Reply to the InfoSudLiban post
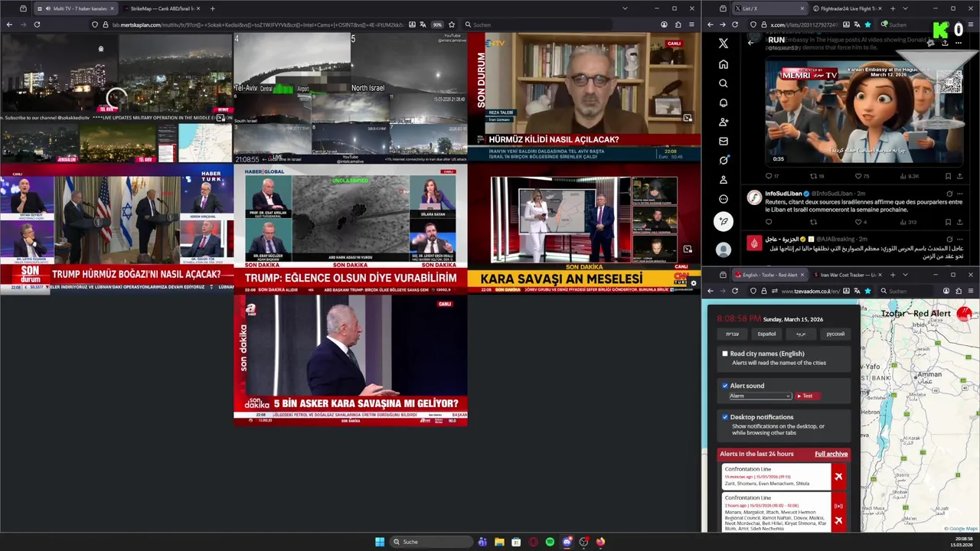The height and width of the screenshot is (551, 980). [769, 222]
